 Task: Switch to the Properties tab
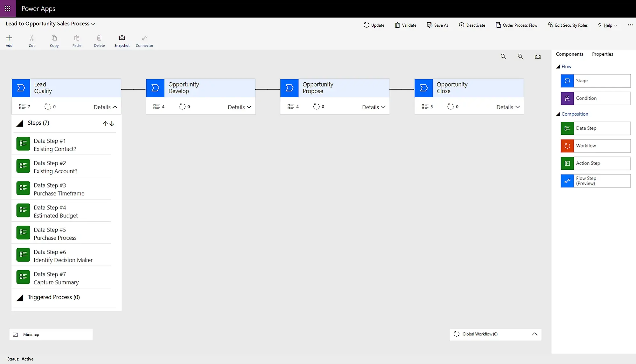[603, 54]
